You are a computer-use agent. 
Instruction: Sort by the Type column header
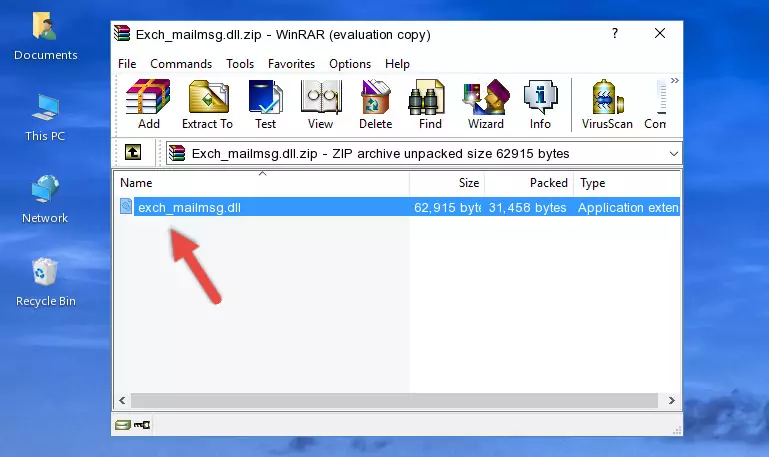pyautogui.click(x=627, y=183)
